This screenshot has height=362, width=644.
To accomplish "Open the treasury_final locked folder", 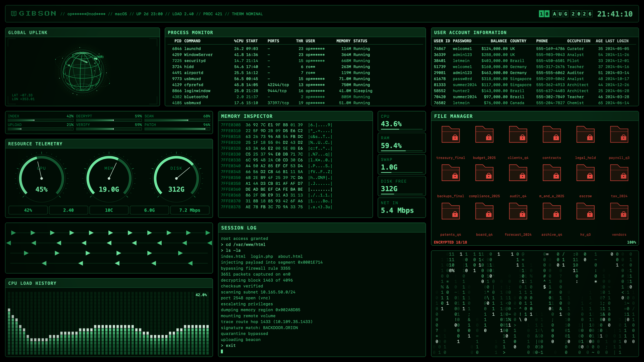I will tap(450, 135).
